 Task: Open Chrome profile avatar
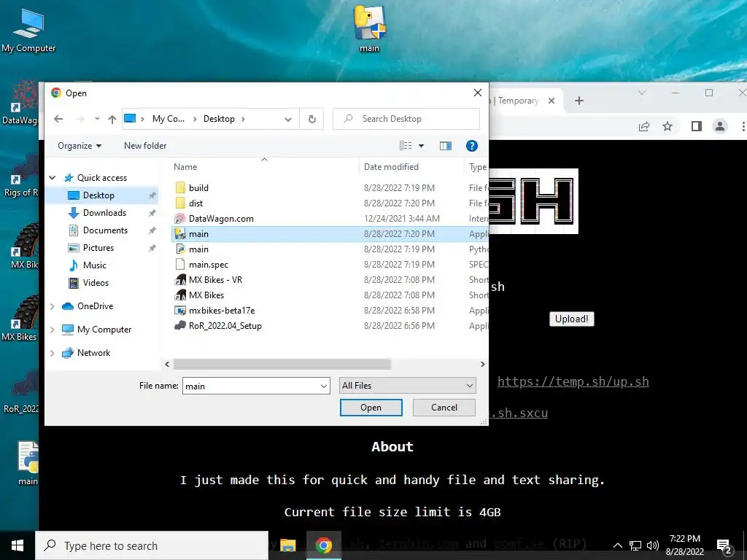coord(720,126)
